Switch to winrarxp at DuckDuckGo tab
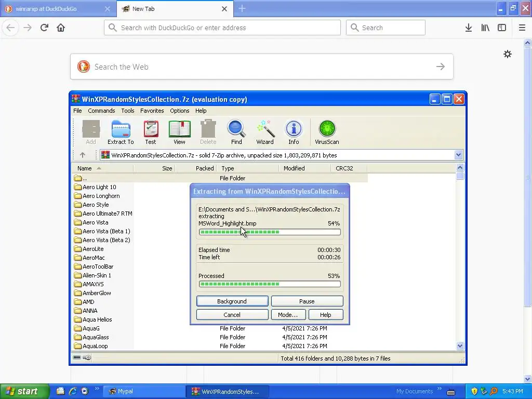Viewport: 532px width, 399px height. [58, 9]
